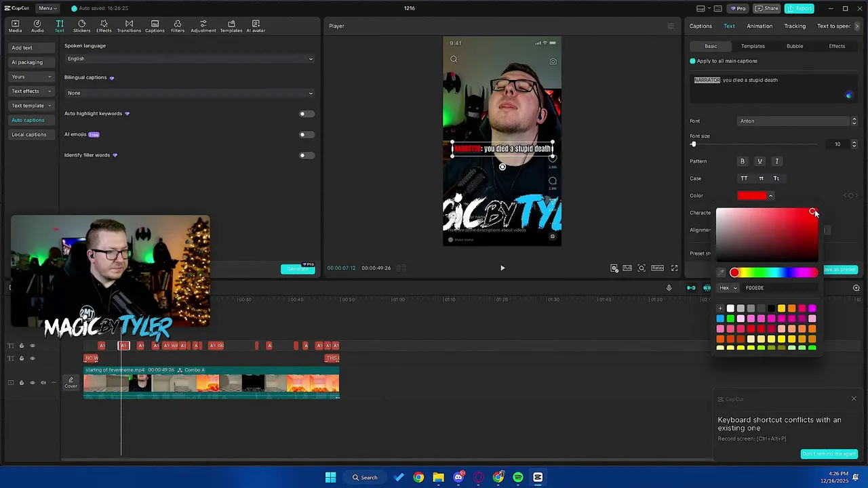Mute the main video track audio
The width and height of the screenshot is (868, 488).
[43, 382]
